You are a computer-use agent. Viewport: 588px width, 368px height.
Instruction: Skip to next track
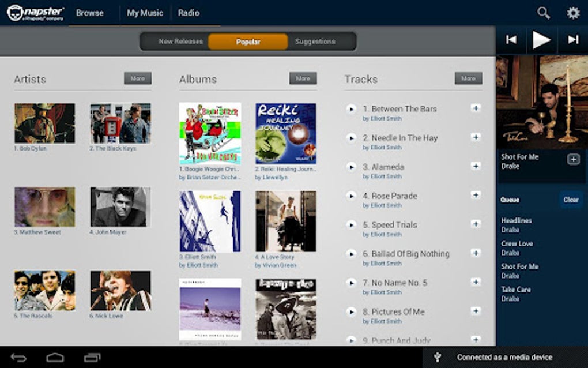tap(573, 39)
